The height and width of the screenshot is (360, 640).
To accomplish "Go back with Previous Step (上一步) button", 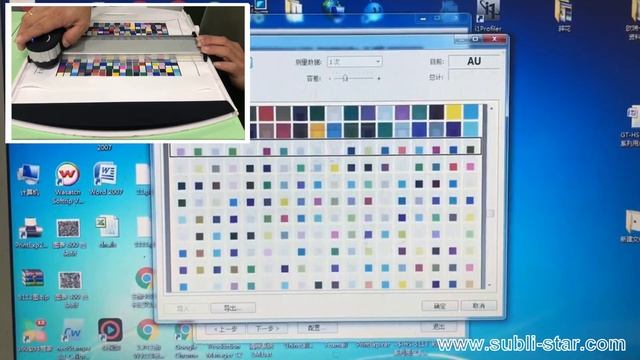I will [x=225, y=329].
